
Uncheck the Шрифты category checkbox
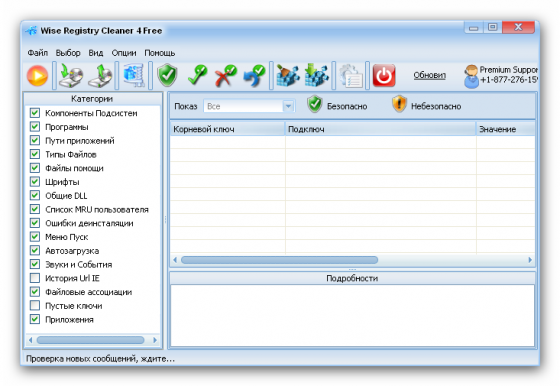35,181
